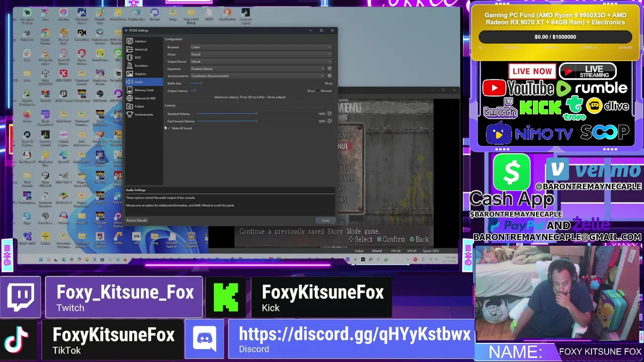This screenshot has width=644, height=362.
Task: Select the Firefox desktop icon
Action: (x=27, y=117)
